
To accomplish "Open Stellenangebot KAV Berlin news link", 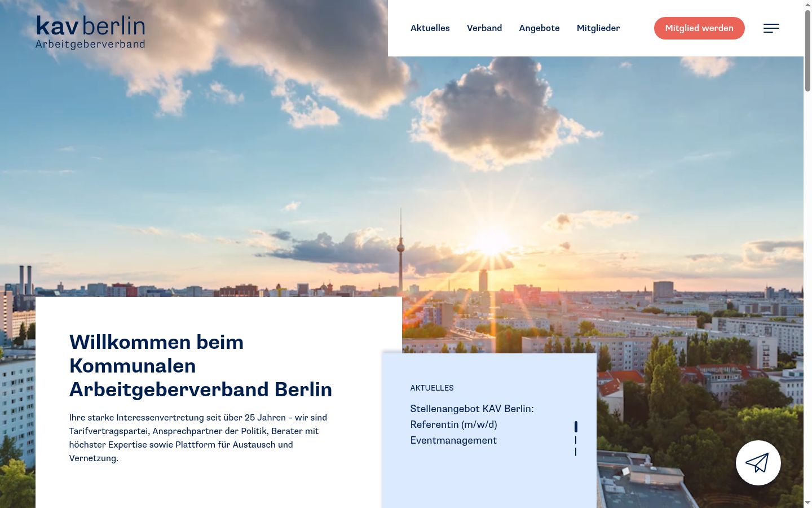I will [x=472, y=424].
